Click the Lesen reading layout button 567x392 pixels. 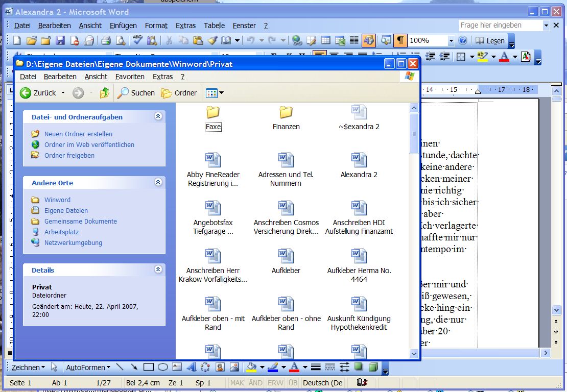(x=490, y=40)
